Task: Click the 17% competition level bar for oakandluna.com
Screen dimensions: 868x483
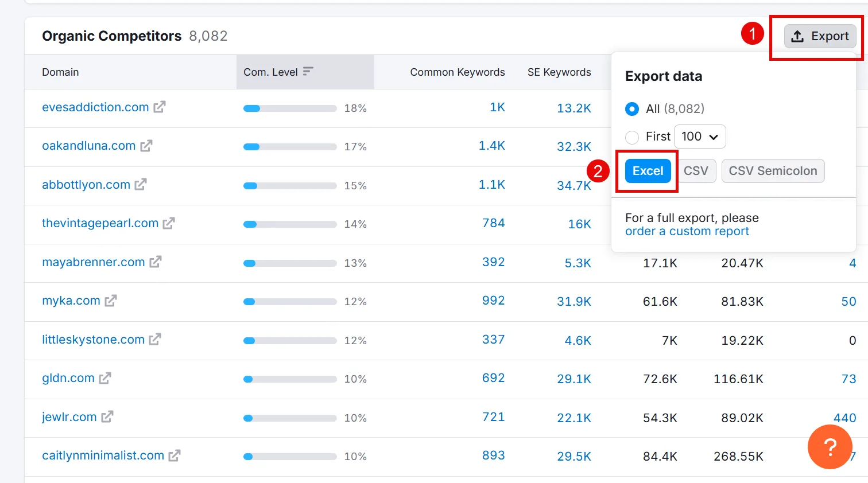Action: coord(290,147)
